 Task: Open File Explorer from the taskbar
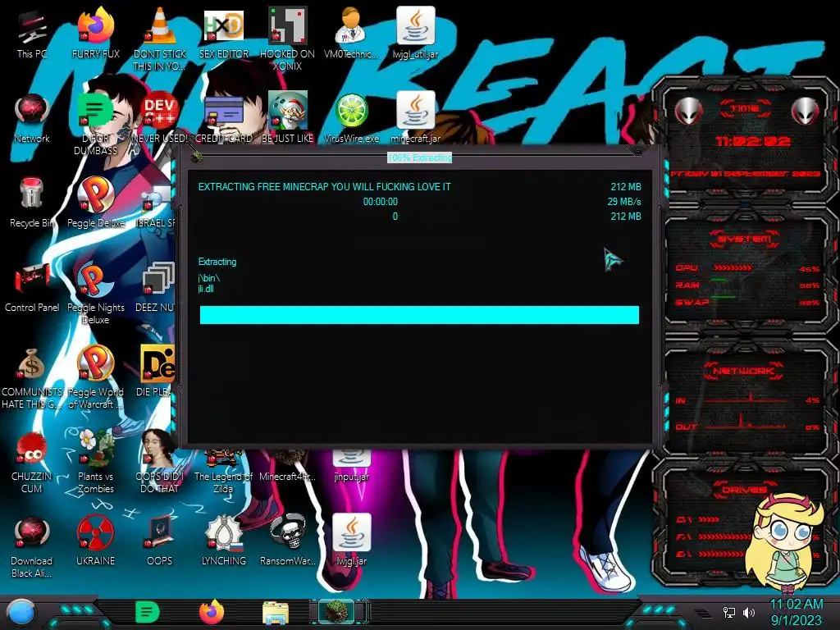click(276, 614)
